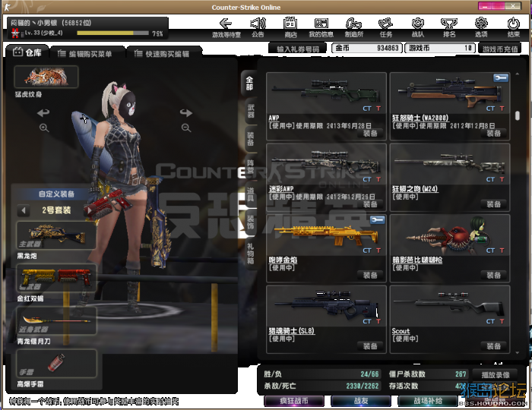Select the Faction (阵营) category tab
The width and height of the screenshot is (532, 410).
pos(250,167)
